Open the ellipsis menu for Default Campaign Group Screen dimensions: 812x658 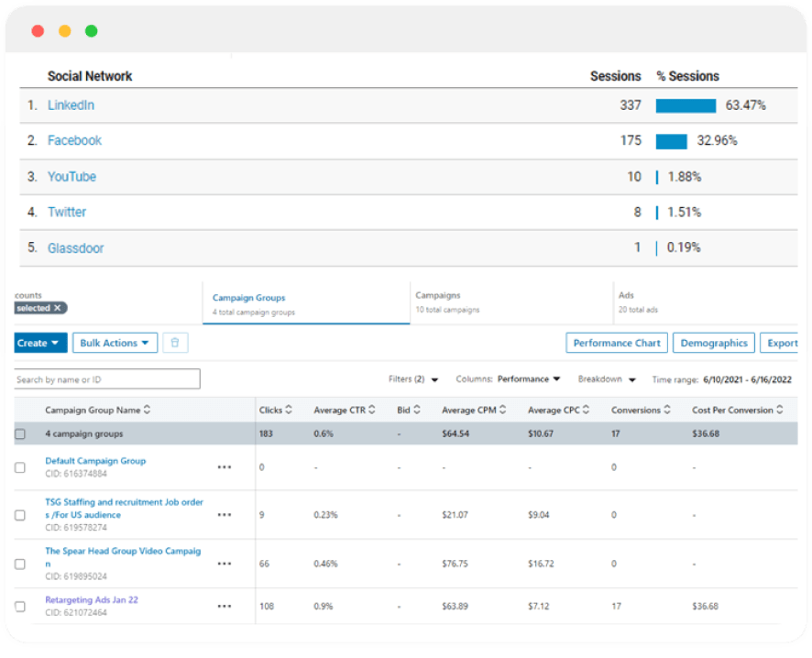[x=225, y=466]
